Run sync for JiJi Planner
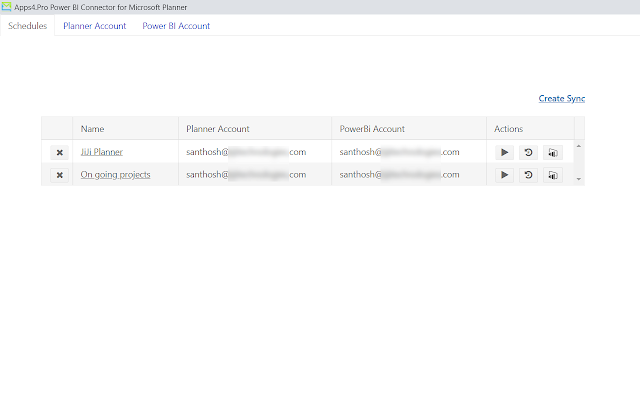The image size is (640, 400). 505,152
